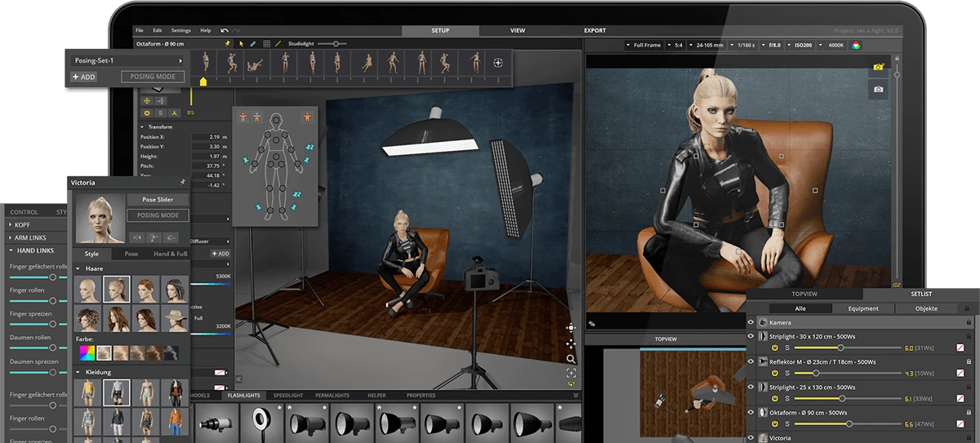Select the yellow pointer selection tool

(x=241, y=43)
